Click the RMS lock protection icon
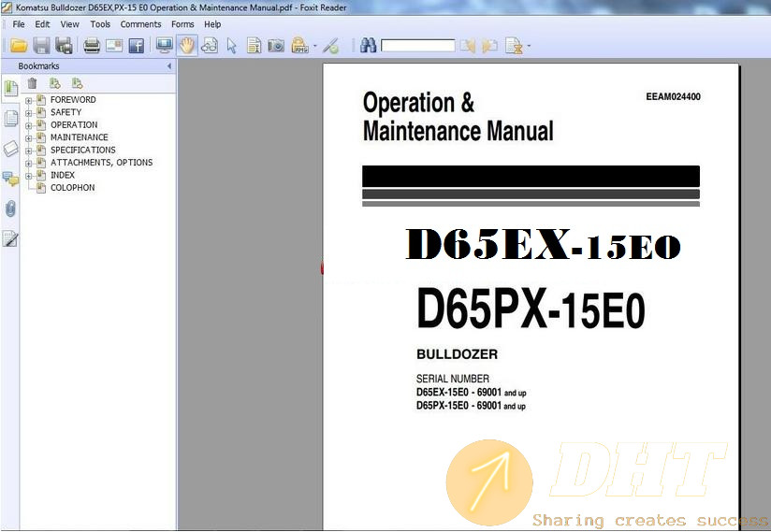Screen dimensions: 771x532 coord(299,46)
